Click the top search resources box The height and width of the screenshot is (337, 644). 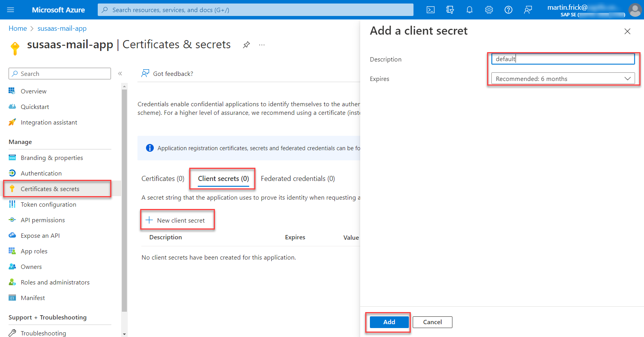click(x=255, y=10)
